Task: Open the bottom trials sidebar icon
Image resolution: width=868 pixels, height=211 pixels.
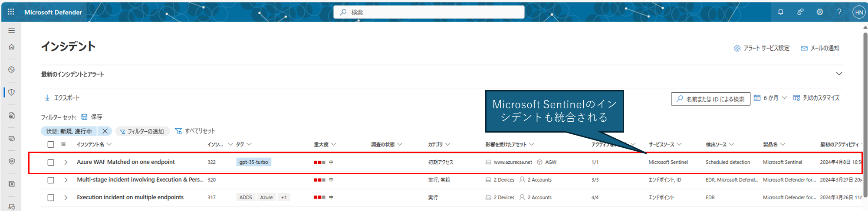Action: [12, 206]
